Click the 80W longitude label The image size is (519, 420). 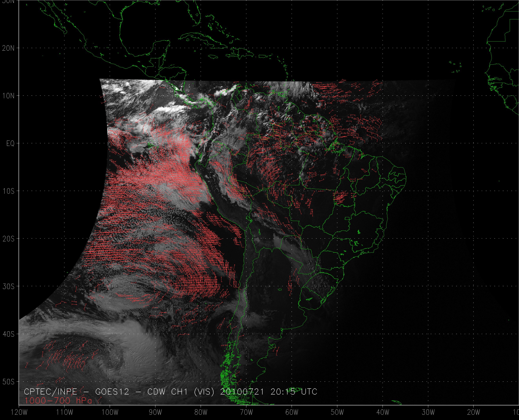point(201,412)
